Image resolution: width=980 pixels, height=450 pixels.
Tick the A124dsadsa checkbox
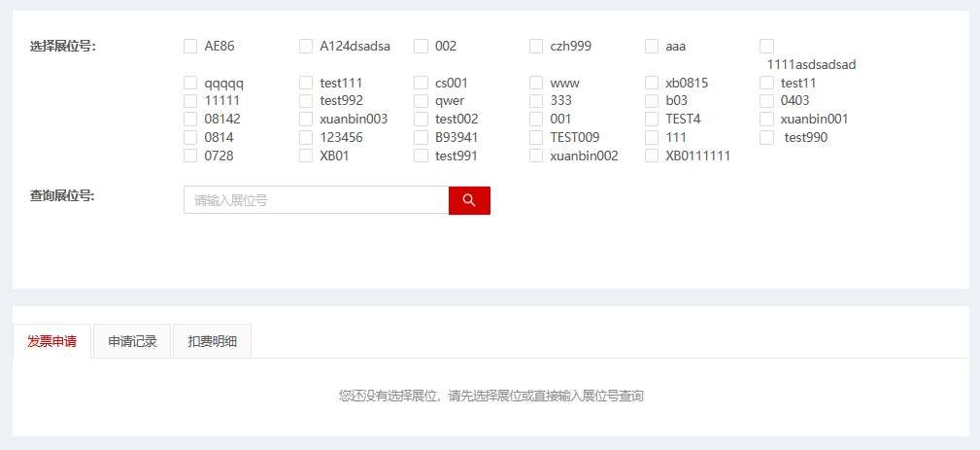(306, 47)
